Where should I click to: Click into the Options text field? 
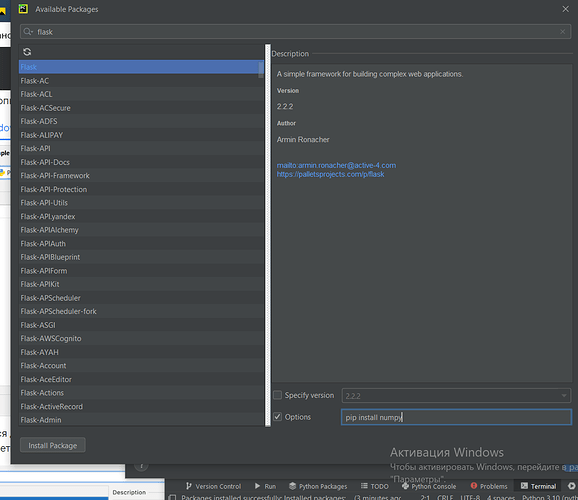456,417
